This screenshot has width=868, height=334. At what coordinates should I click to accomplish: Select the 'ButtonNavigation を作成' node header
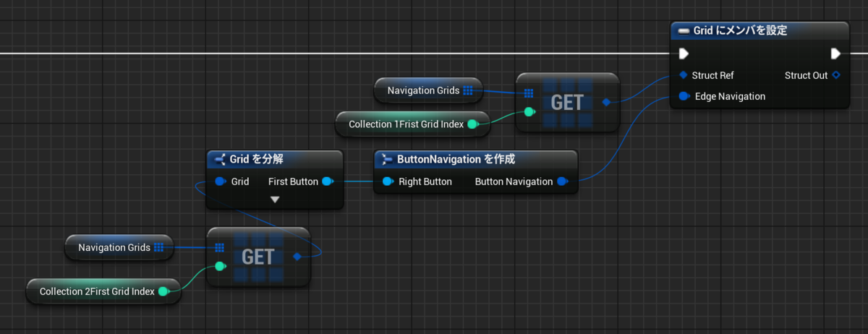click(x=475, y=159)
